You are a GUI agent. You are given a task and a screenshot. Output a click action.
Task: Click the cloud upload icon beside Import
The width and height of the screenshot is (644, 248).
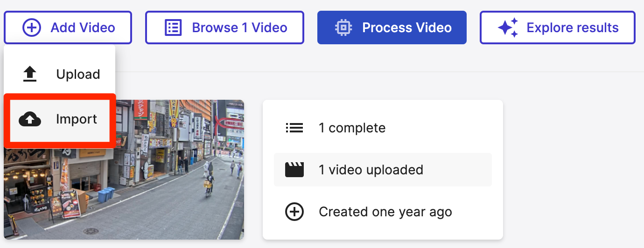click(30, 120)
